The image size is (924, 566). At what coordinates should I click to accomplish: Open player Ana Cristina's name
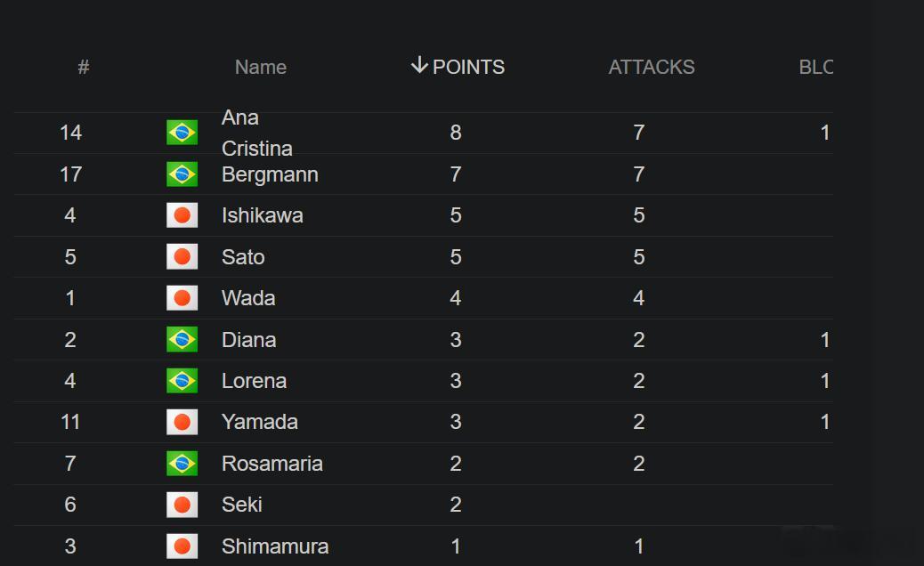click(x=257, y=133)
